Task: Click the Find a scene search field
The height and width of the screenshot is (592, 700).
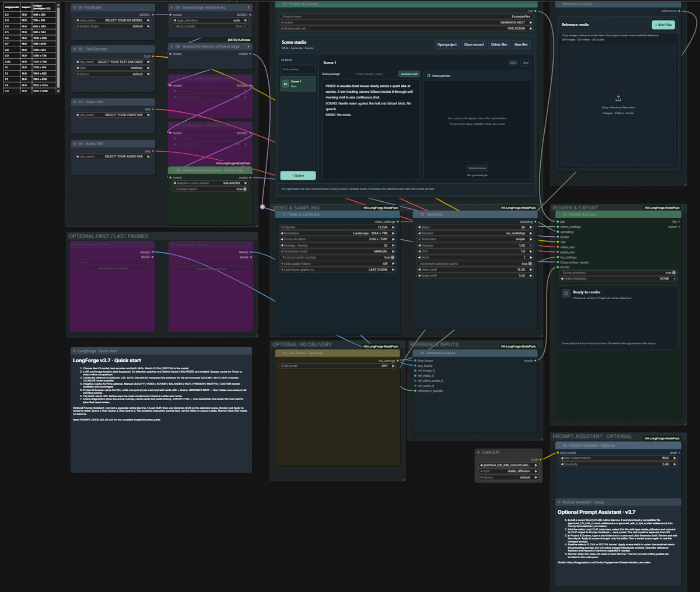Action: pyautogui.click(x=298, y=69)
